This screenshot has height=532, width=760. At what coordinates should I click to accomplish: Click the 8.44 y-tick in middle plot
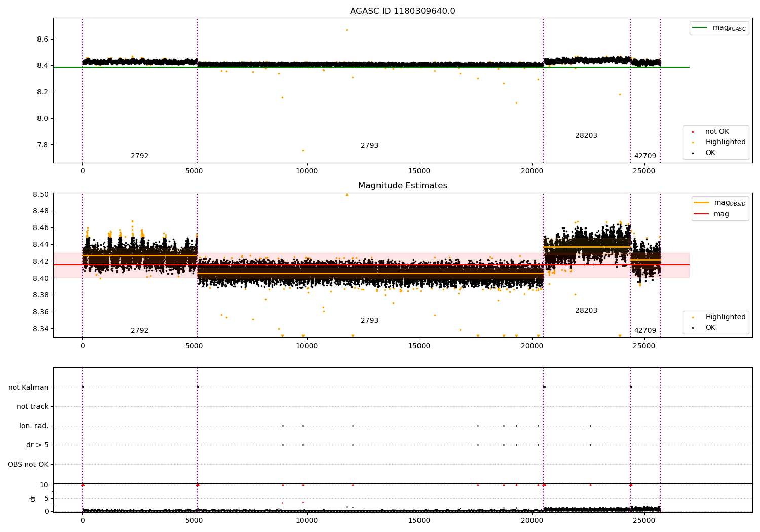41,245
